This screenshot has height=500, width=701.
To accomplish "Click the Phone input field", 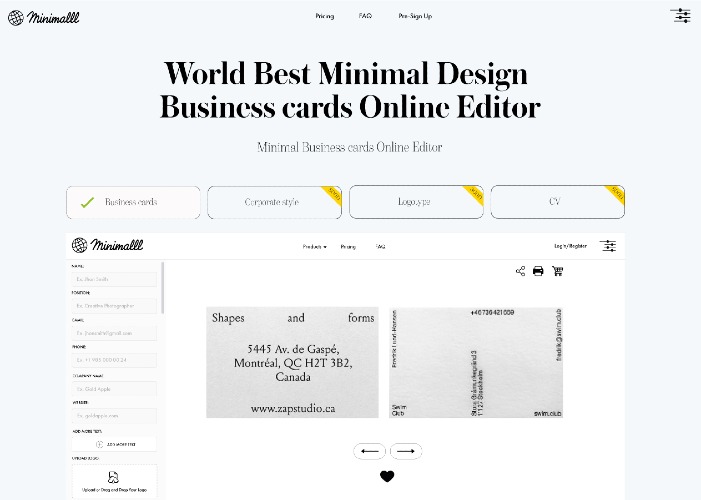I will tap(114, 360).
